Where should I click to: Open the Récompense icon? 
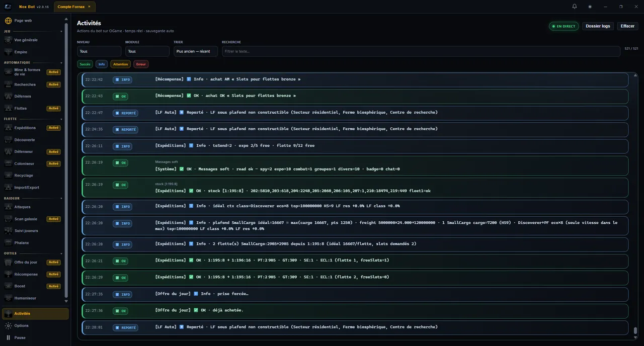[8, 274]
